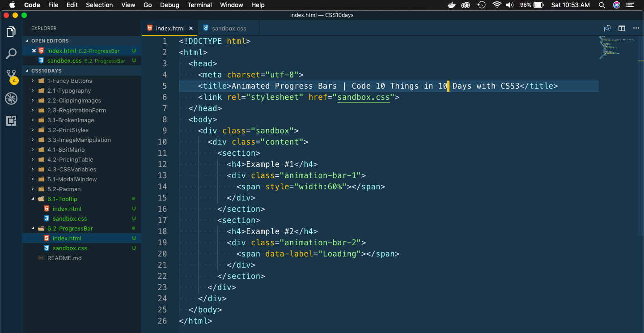644x333 pixels.
Task: Place cursor in title text on line 5
Action: pyautogui.click(x=375, y=86)
